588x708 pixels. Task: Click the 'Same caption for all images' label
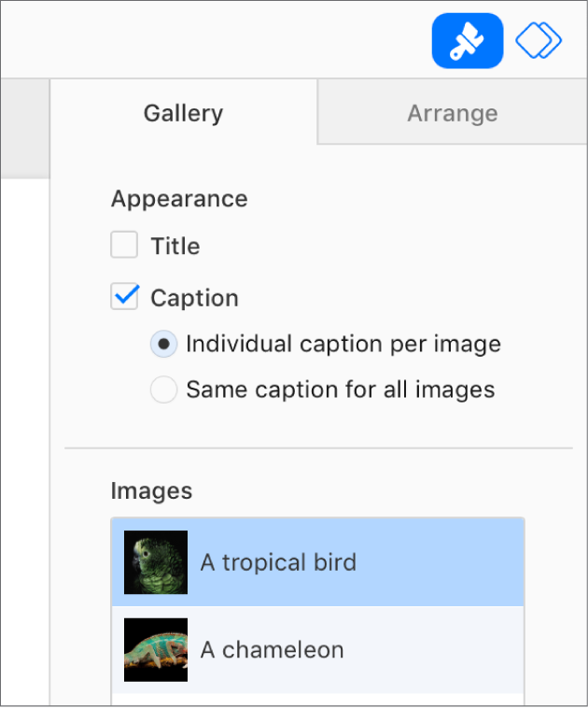pos(340,389)
